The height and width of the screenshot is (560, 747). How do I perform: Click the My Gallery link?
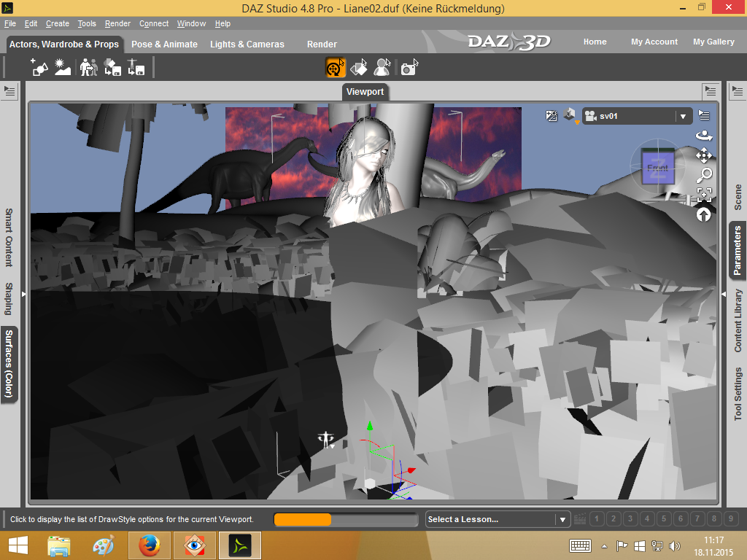(713, 42)
